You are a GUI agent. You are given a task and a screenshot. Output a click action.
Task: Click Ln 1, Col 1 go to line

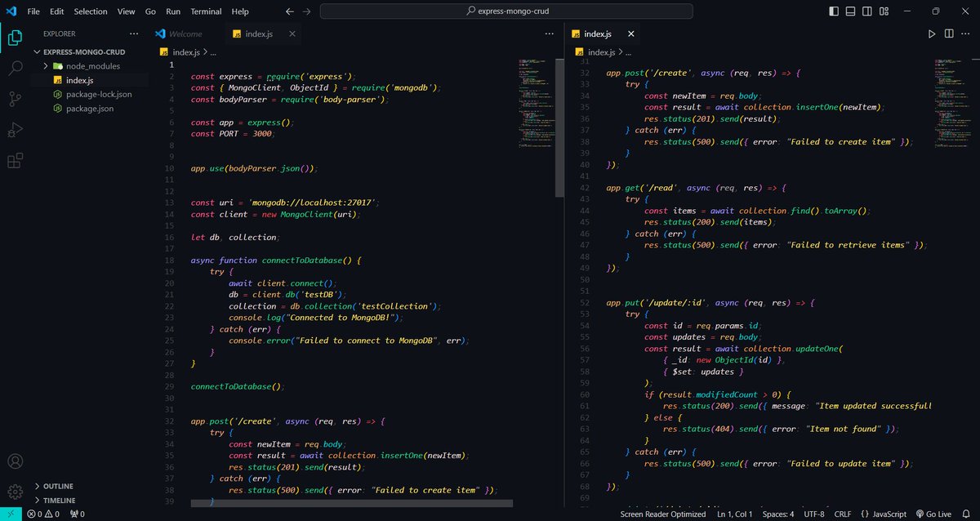click(x=736, y=514)
